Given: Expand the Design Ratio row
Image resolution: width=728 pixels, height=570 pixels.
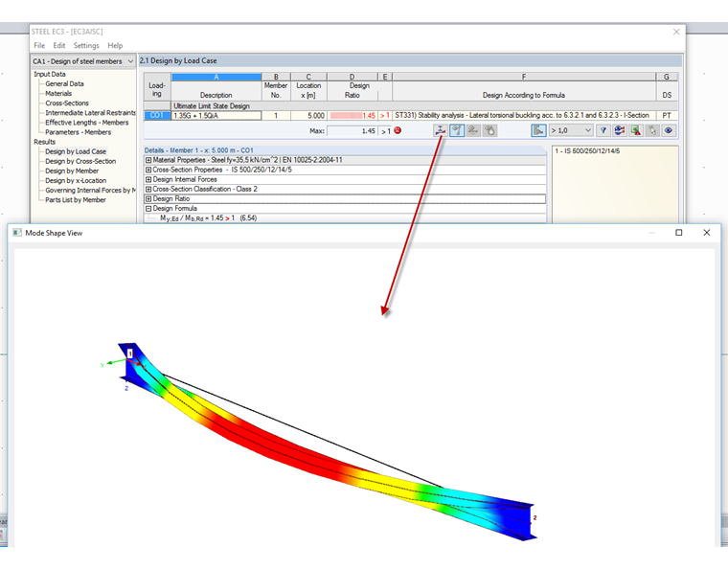Looking at the screenshot, I should [x=148, y=198].
